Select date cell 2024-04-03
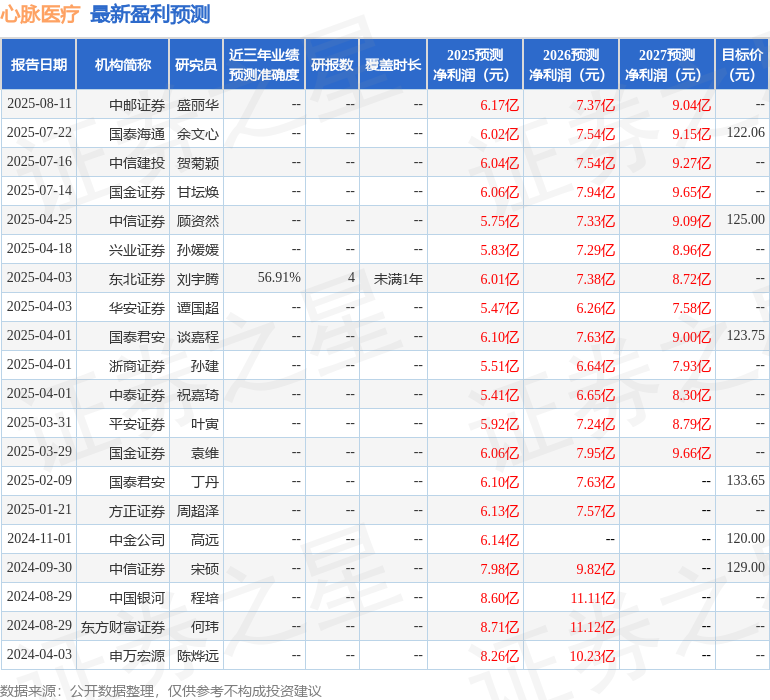Viewport: 770px width, 700px height. pos(39,654)
